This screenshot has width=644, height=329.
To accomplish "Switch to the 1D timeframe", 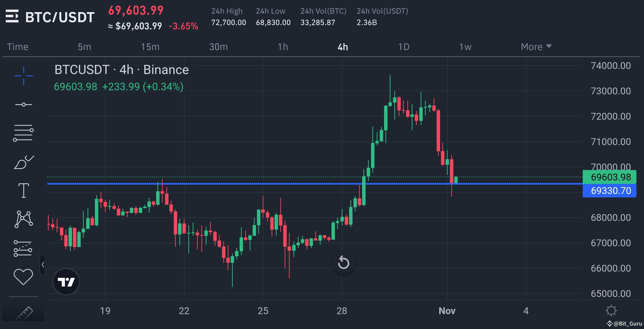I will coord(404,47).
